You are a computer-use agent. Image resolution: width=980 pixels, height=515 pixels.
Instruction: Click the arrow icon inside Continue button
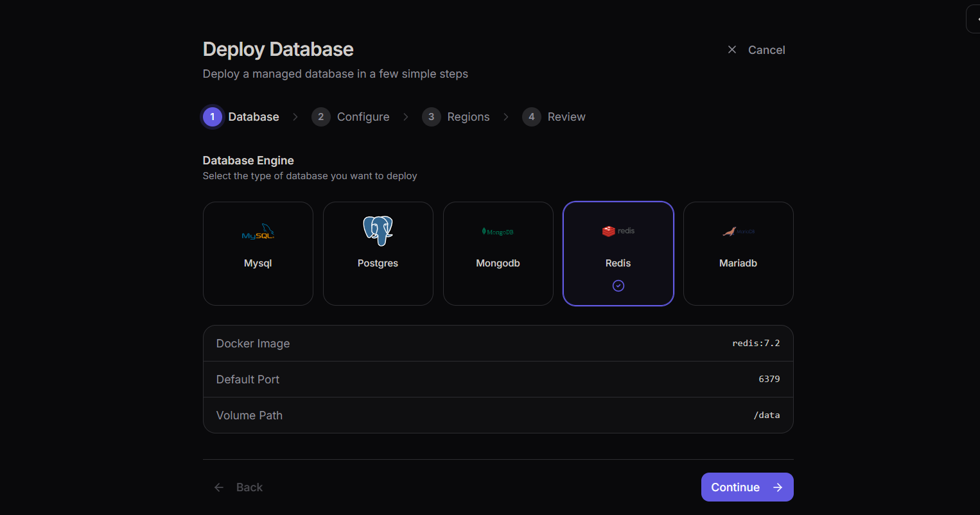pyautogui.click(x=777, y=487)
